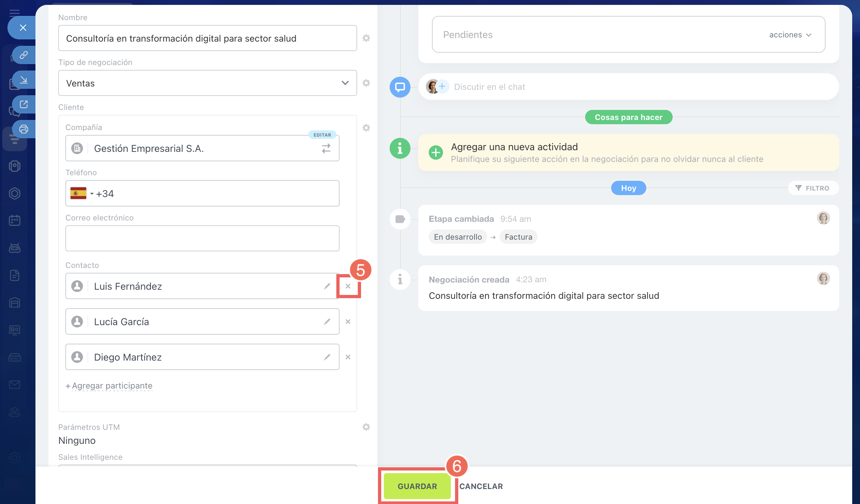The width and height of the screenshot is (860, 504).
Task: Click Agregar participante link
Action: 112,386
